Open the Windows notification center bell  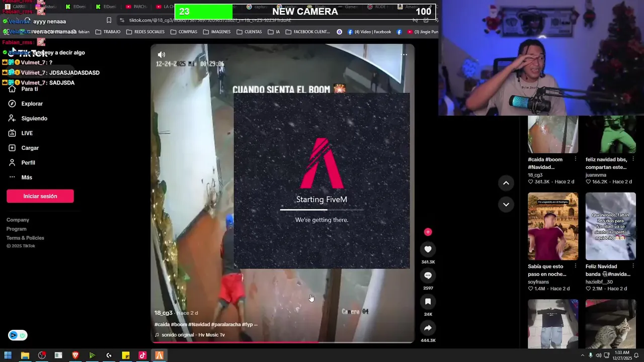(636, 355)
